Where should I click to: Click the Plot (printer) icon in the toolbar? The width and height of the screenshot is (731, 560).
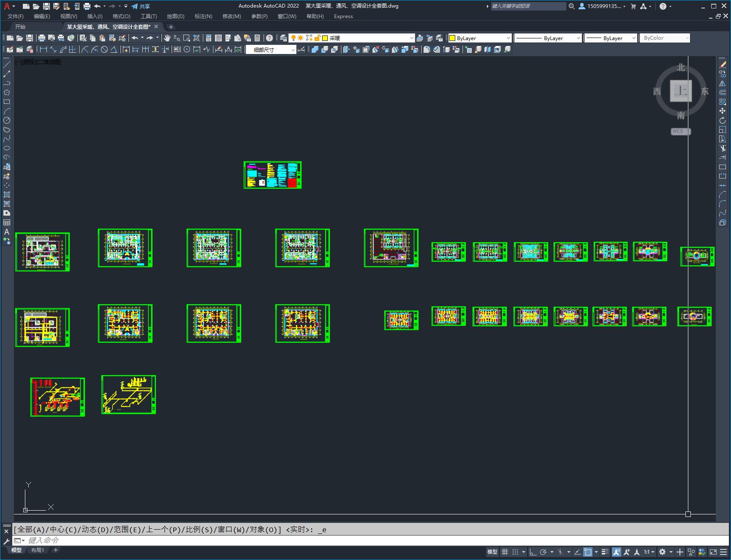[42, 38]
